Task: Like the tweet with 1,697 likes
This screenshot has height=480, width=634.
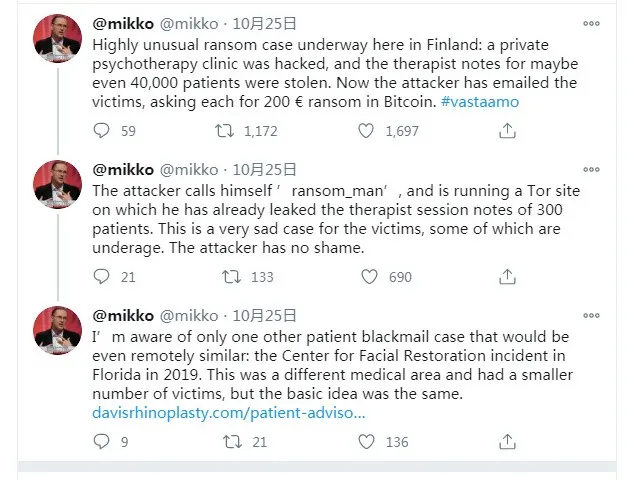Action: (368, 130)
